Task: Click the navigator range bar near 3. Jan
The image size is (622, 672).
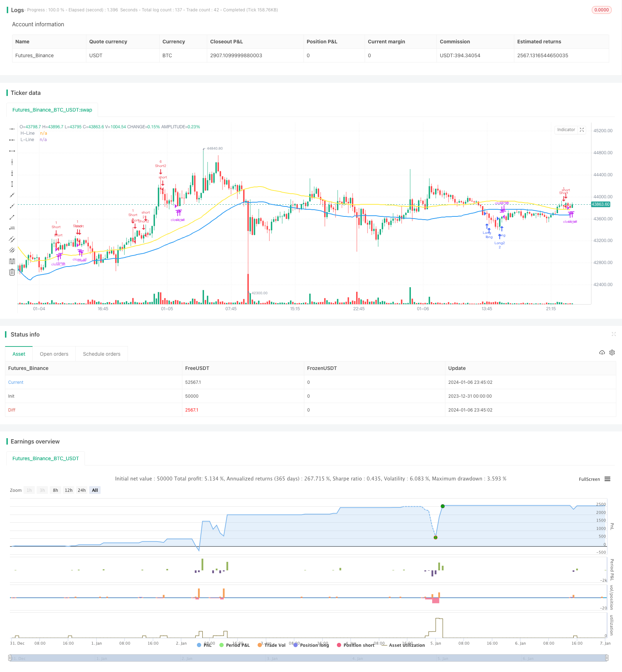Action: pyautogui.click(x=272, y=658)
